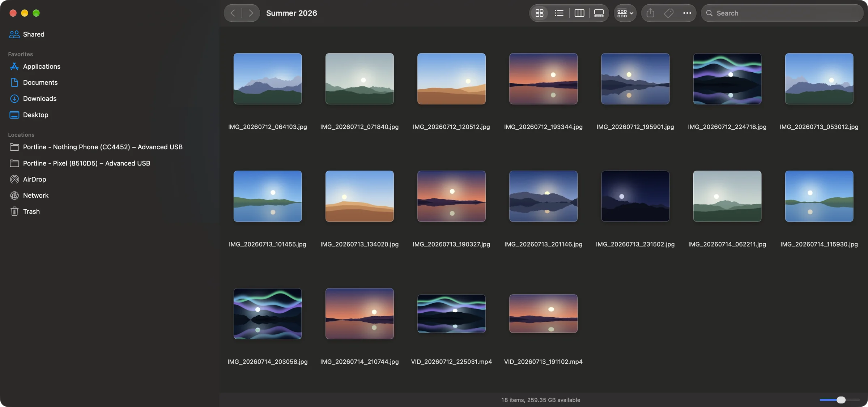Viewport: 868px width, 407px height.
Task: Click the Share toolbar icon
Action: [x=650, y=13]
